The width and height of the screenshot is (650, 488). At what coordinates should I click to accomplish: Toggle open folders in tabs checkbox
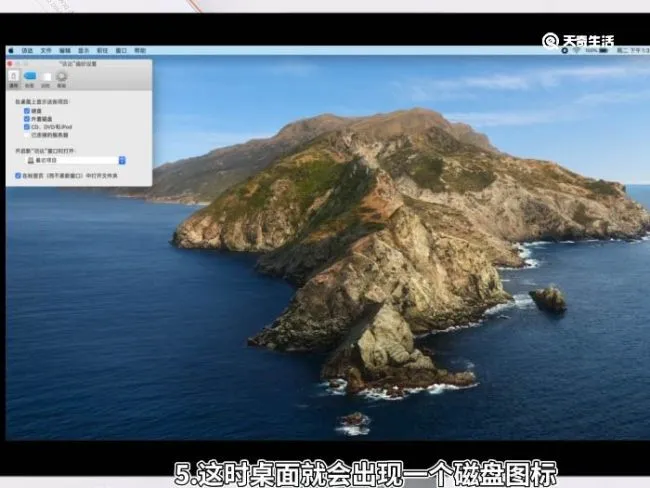point(18,176)
